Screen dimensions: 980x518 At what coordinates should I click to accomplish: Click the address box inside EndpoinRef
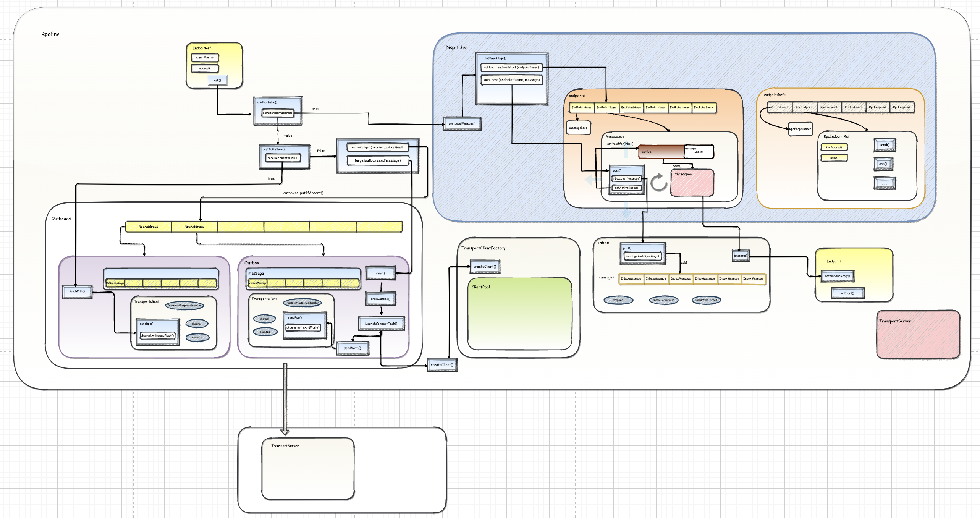[205, 68]
